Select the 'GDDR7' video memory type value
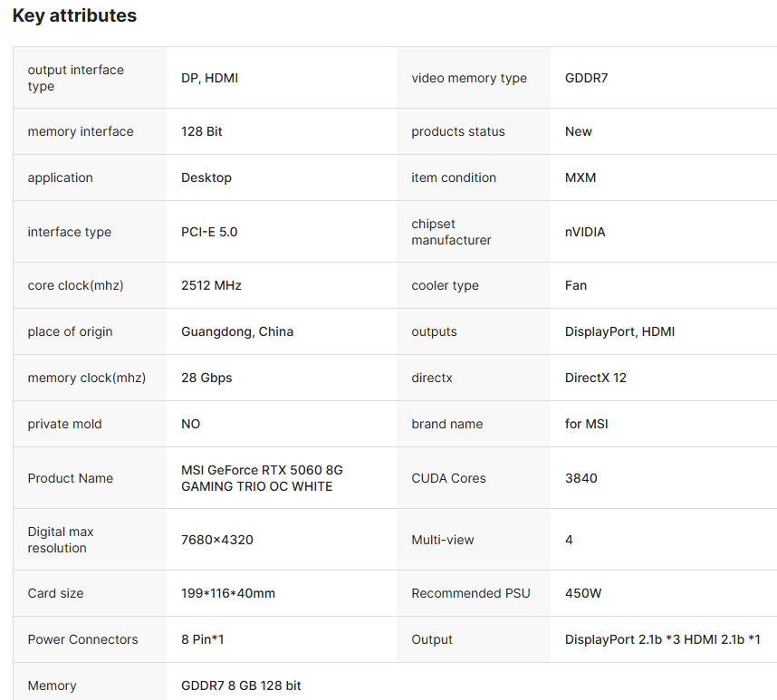 click(586, 78)
